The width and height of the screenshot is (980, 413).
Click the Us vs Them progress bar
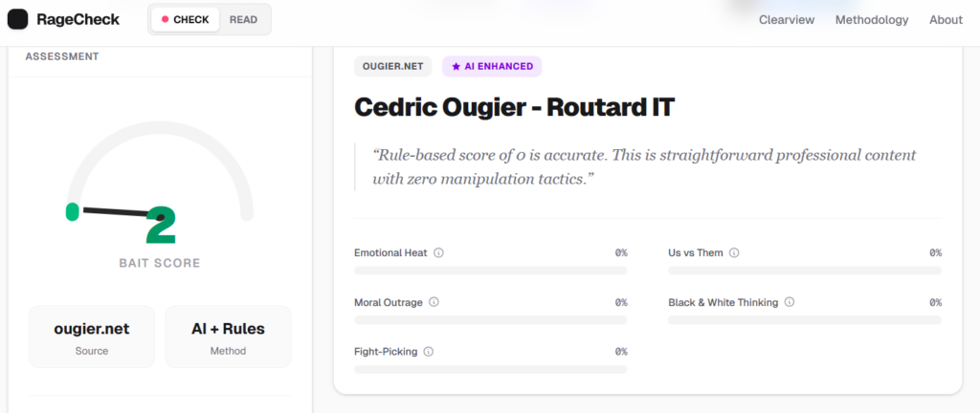pyautogui.click(x=804, y=271)
